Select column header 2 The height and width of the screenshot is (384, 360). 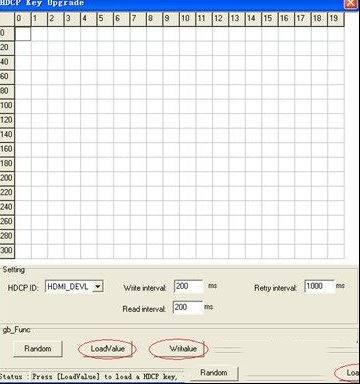click(x=56, y=19)
